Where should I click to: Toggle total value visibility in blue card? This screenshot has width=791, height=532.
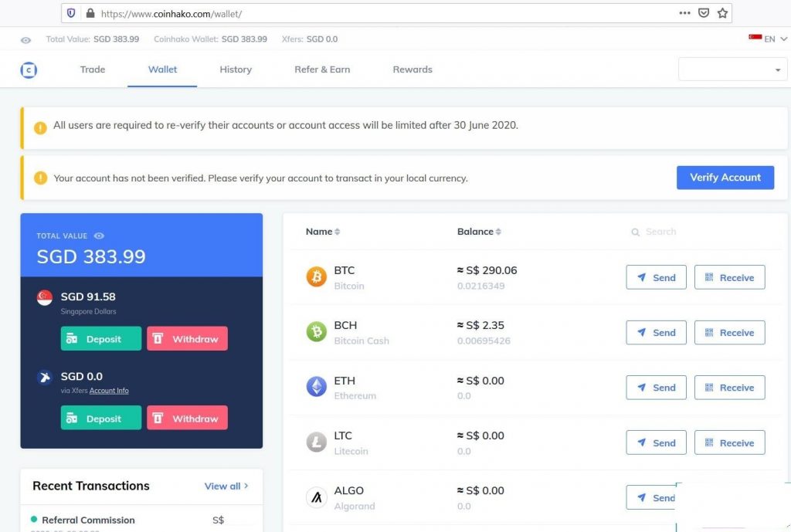pyautogui.click(x=99, y=236)
